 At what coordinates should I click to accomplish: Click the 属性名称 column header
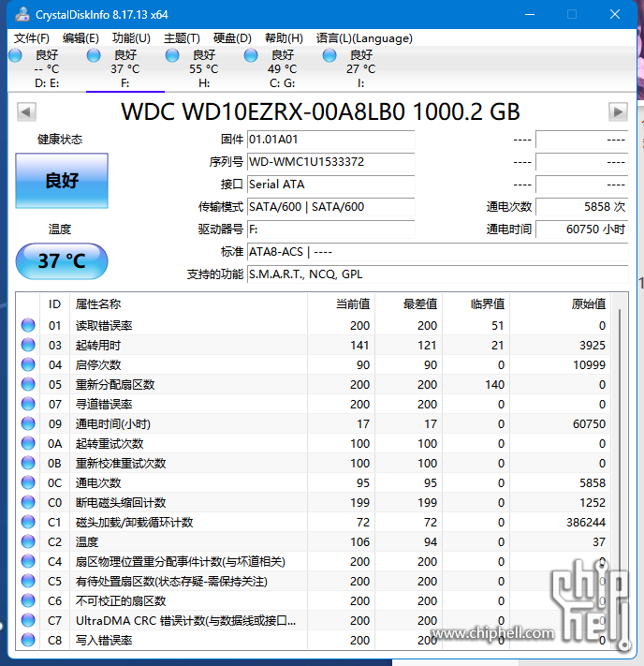click(x=188, y=304)
